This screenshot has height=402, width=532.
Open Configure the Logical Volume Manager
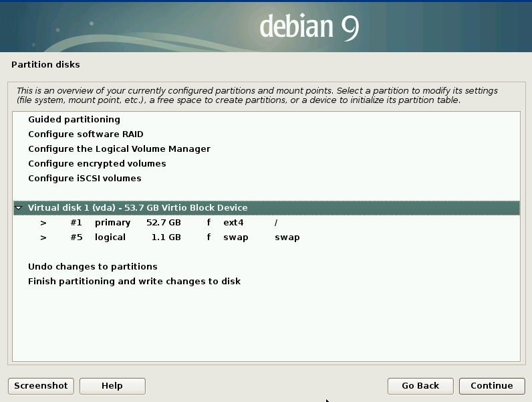(119, 149)
